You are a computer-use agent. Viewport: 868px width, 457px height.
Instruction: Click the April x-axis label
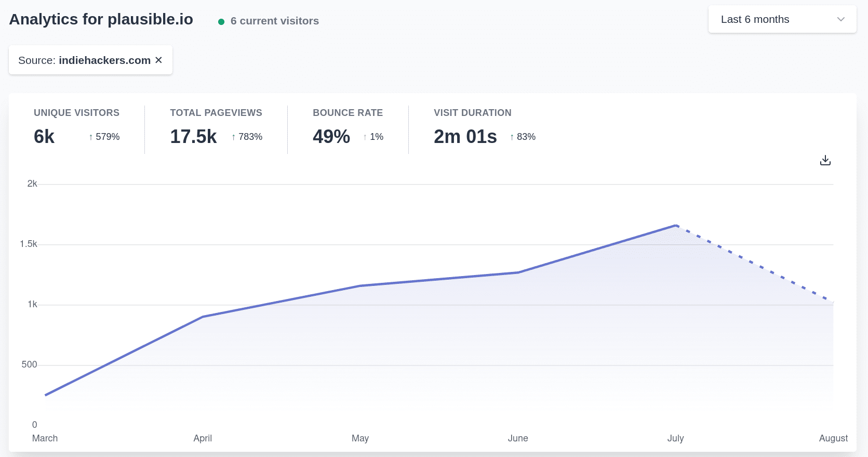203,438
